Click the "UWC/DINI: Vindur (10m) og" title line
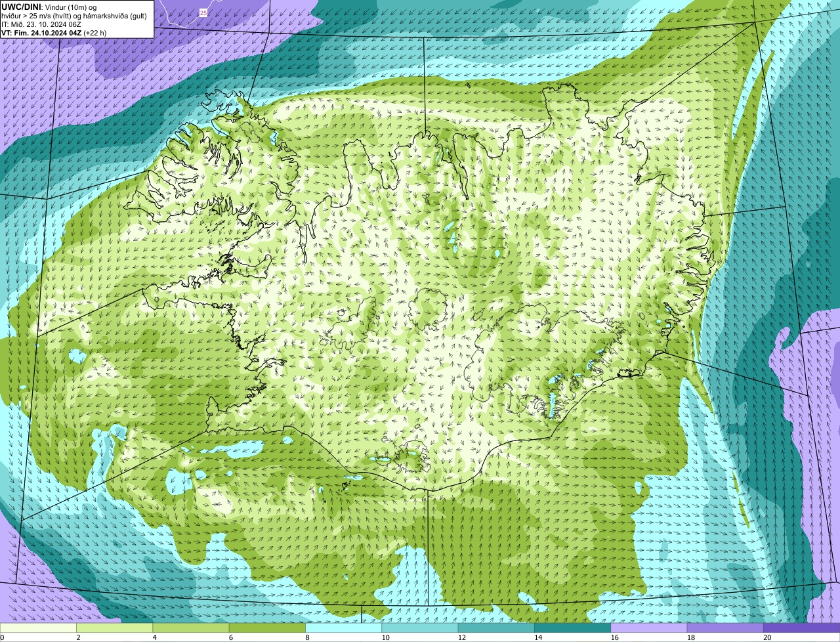This screenshot has height=642, width=840. coord(49,6)
